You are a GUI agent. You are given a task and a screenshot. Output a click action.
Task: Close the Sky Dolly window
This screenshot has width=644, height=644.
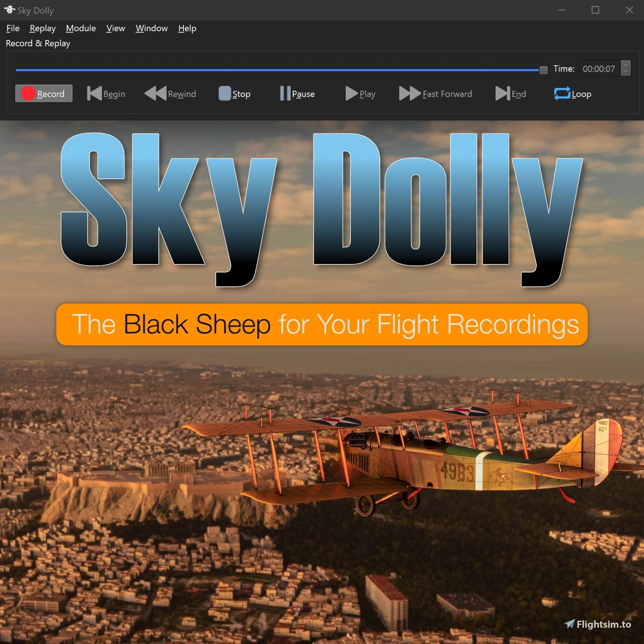tap(629, 10)
